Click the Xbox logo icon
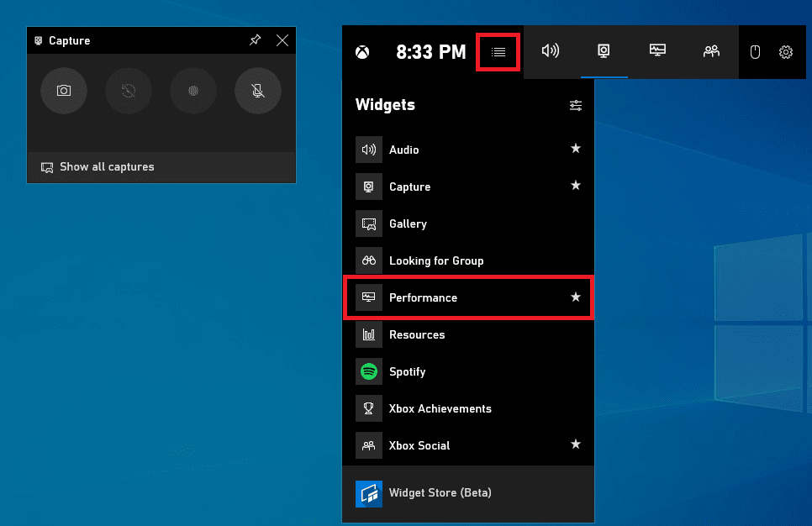The height and width of the screenshot is (526, 812). pos(362,52)
